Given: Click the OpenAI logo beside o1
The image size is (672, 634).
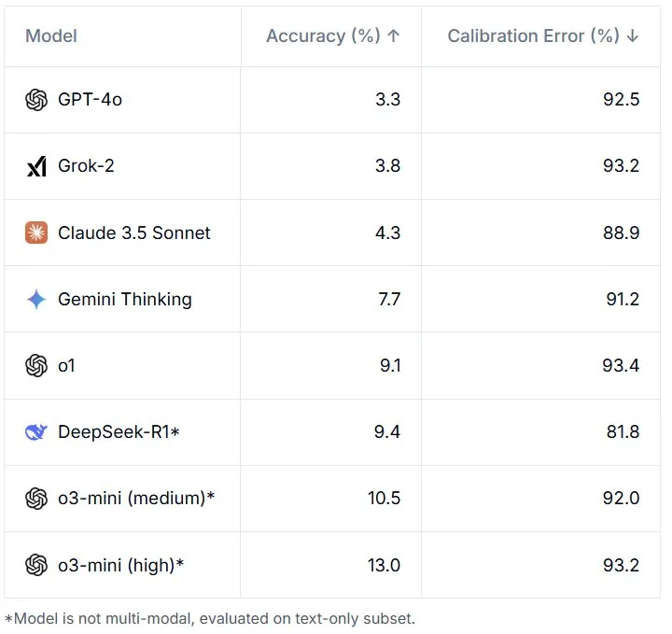Looking at the screenshot, I should click(36, 366).
